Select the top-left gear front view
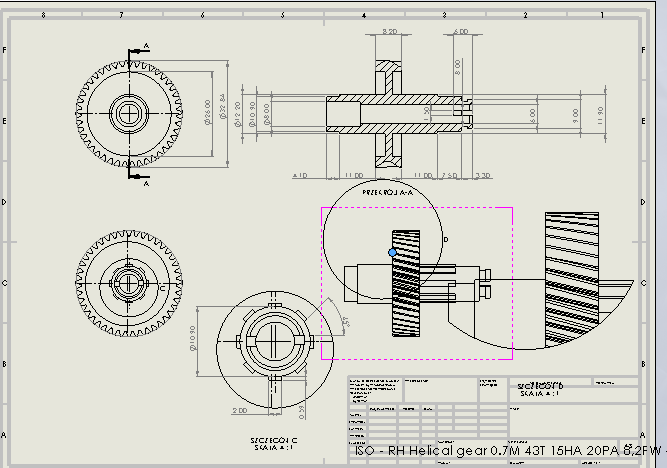 (x=129, y=114)
